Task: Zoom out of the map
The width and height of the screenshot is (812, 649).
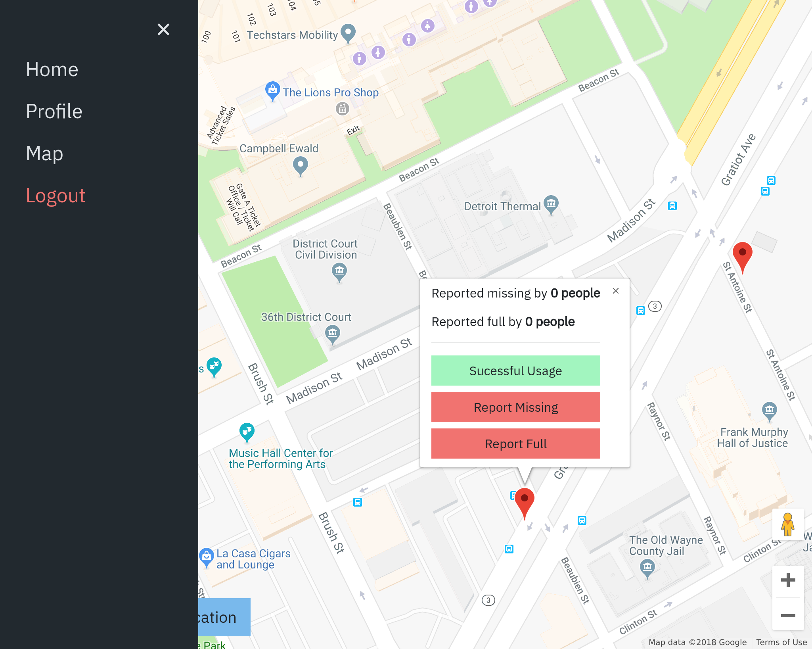Action: 788,615
